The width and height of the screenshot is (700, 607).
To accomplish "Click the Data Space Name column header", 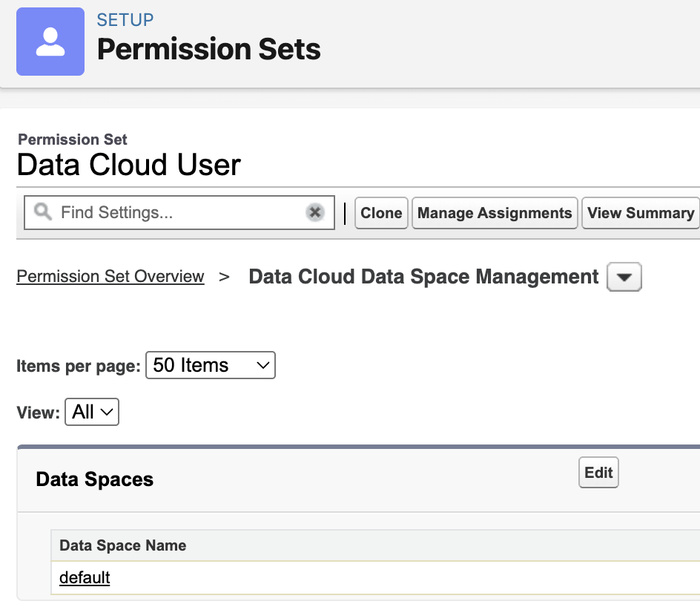I will (x=122, y=545).
